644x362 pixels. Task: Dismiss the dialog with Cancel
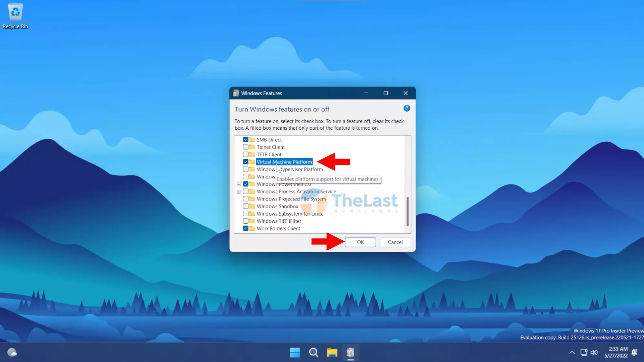coord(395,242)
